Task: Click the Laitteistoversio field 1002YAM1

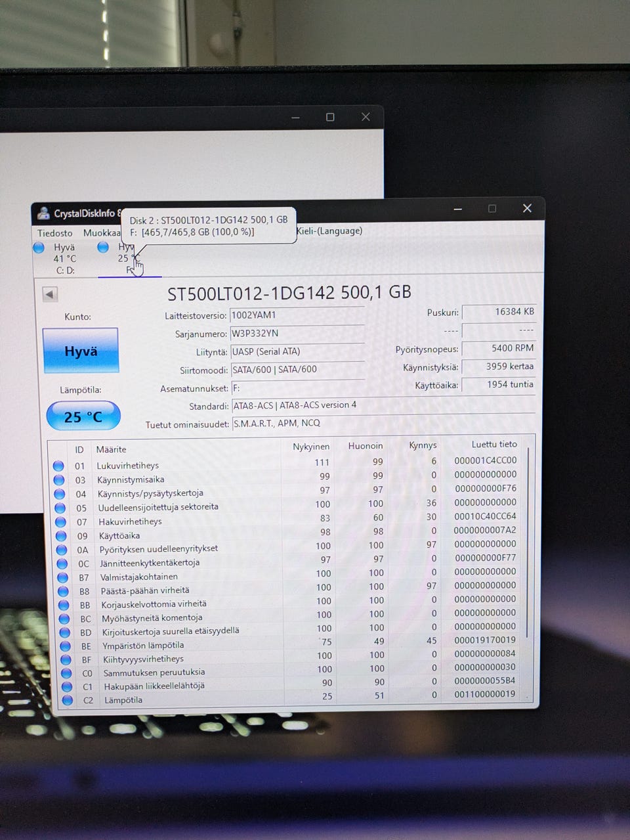Action: (x=297, y=315)
